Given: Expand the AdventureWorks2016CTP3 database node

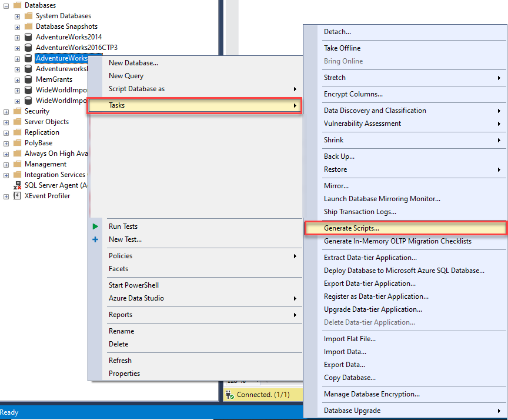Looking at the screenshot, I should (18, 48).
